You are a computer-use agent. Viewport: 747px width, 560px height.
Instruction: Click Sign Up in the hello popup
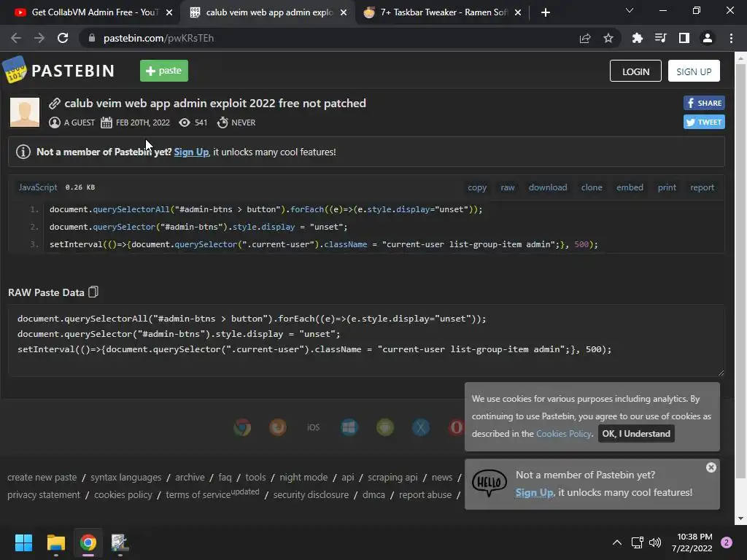coord(534,492)
